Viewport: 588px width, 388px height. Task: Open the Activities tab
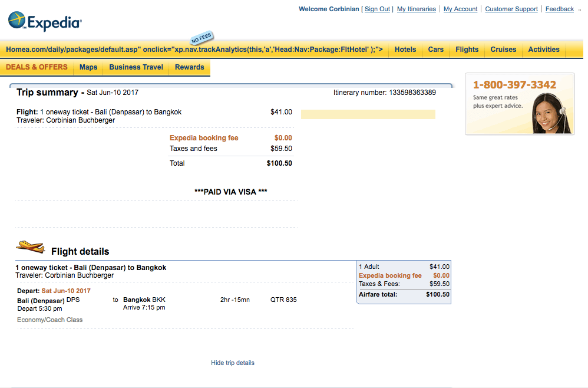coord(544,50)
